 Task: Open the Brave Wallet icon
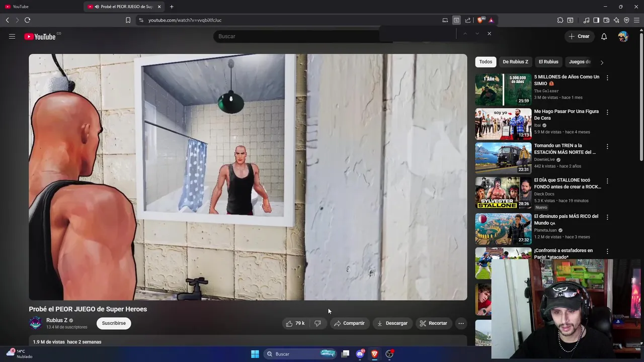click(606, 20)
